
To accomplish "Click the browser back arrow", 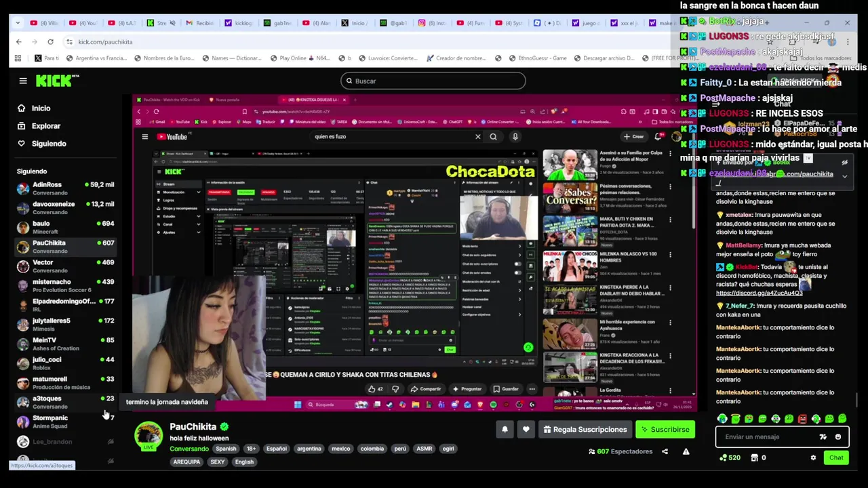I will click(18, 41).
